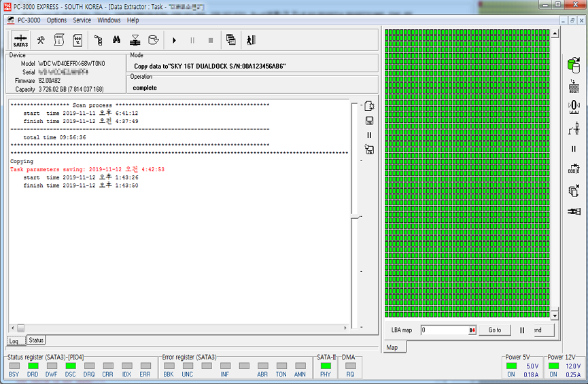Click the folder tree explorer toolbar icon
Image resolution: width=588 pixels, height=384 pixels.
click(x=99, y=40)
